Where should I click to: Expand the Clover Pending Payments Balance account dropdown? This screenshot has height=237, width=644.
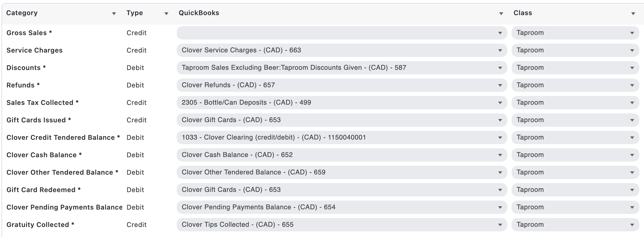342,207
